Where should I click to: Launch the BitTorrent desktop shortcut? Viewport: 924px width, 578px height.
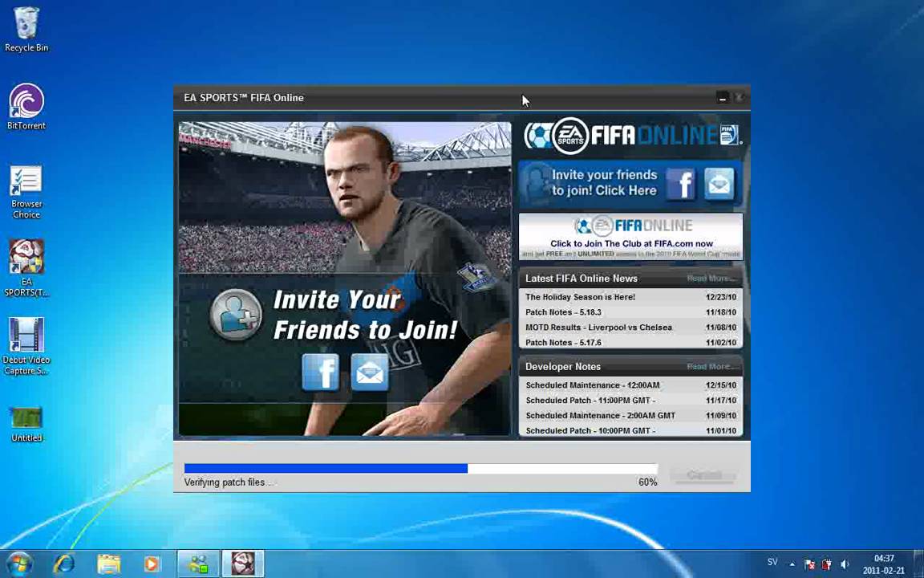(x=26, y=107)
